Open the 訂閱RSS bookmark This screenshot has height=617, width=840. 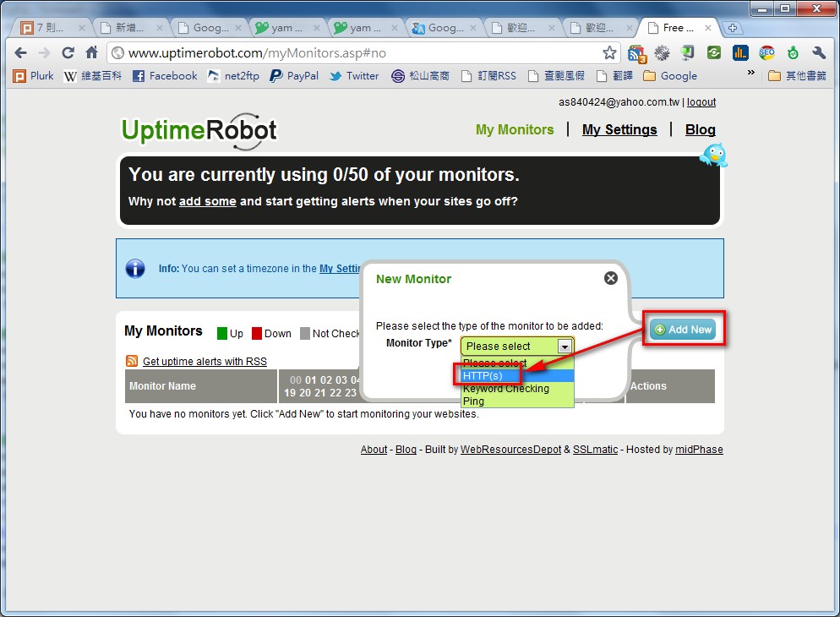point(488,75)
